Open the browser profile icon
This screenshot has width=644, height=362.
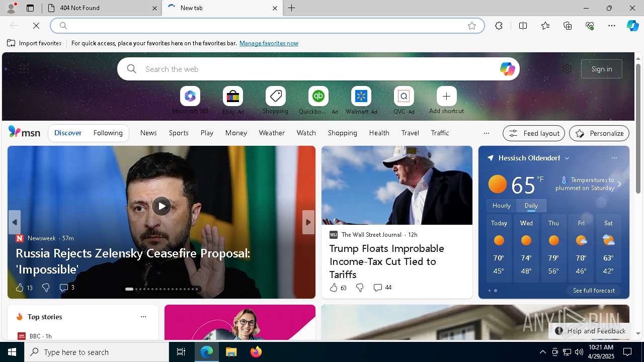(11, 8)
